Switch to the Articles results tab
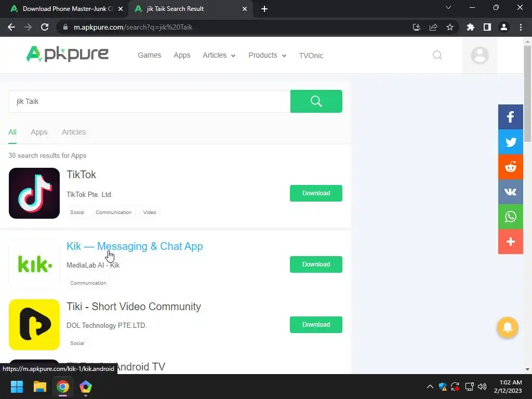532x399 pixels. (x=74, y=132)
